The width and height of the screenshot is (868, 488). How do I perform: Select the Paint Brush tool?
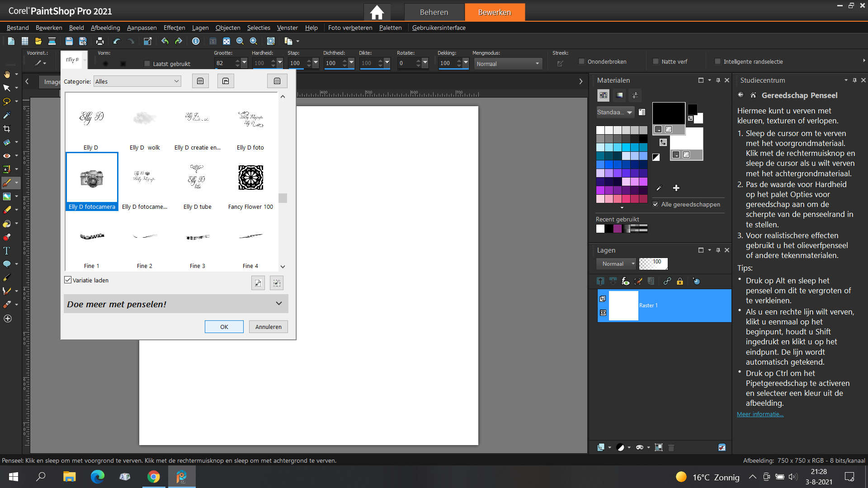7,183
